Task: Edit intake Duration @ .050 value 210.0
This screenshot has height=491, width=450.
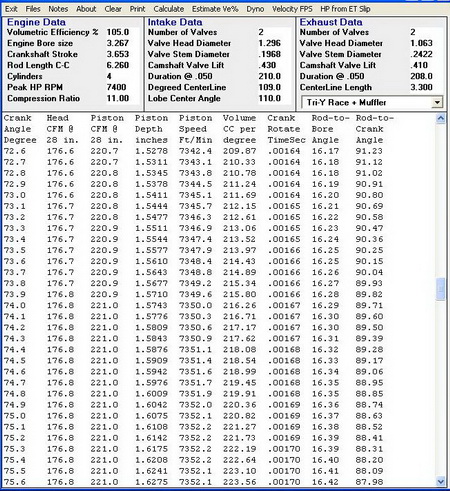Action: [x=274, y=76]
